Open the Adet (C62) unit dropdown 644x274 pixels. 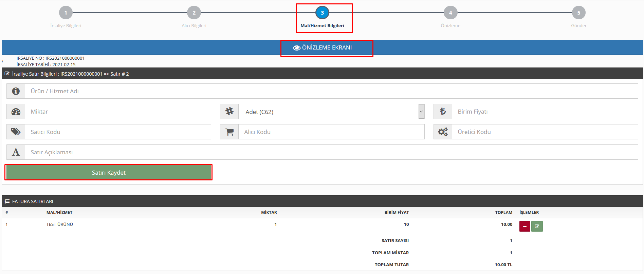[x=331, y=112]
